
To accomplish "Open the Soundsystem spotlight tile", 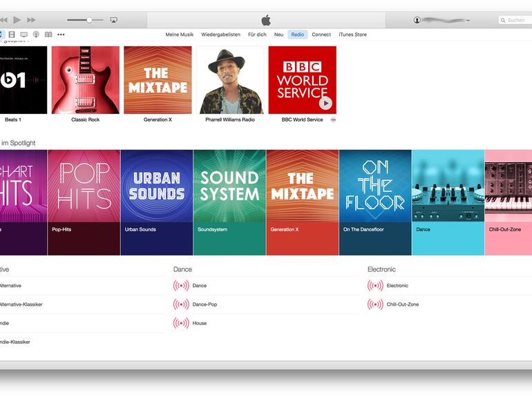I will 229,202.
